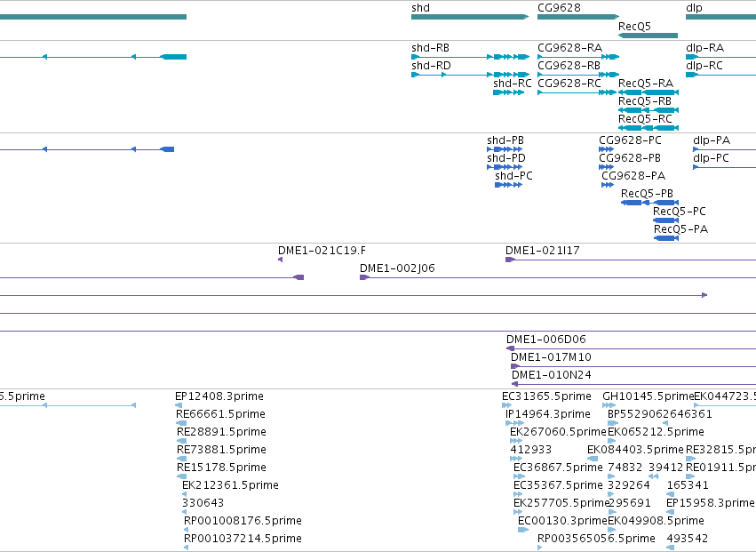Open IP14964.3prime EST
The width and height of the screenshot is (756, 552).
(548, 414)
